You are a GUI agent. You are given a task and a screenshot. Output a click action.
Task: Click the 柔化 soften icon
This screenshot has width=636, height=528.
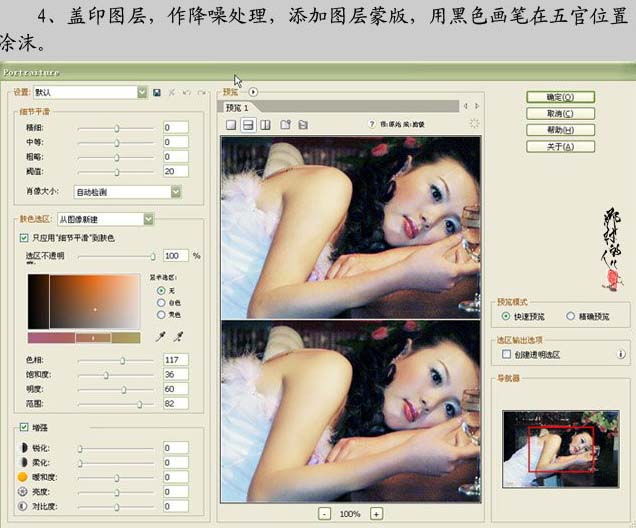(23, 462)
